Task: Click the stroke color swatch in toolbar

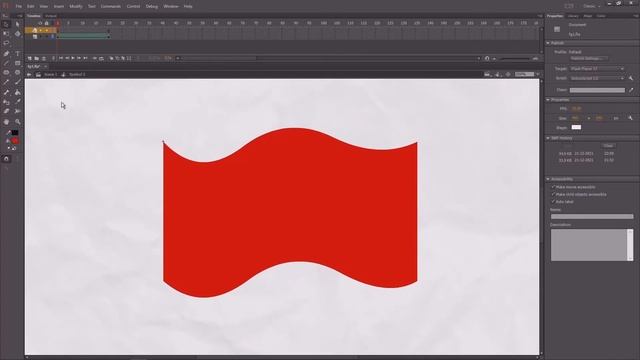Action: tap(15, 132)
